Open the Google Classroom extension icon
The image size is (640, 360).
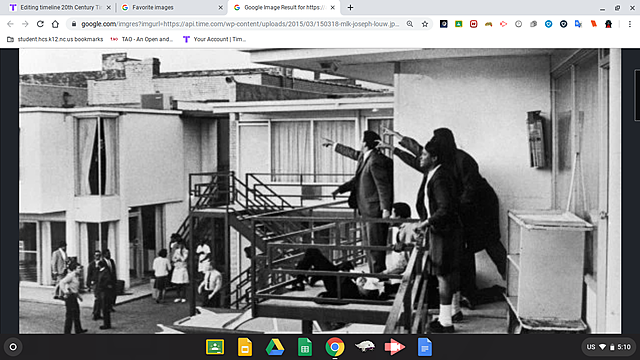pyautogui.click(x=458, y=24)
